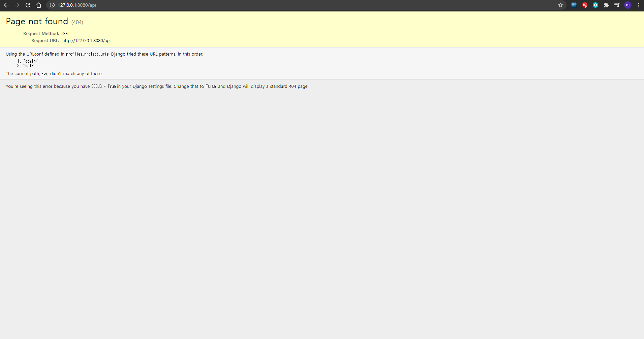View site information for 127.0.0.1
This screenshot has height=339, width=644.
(x=52, y=5)
